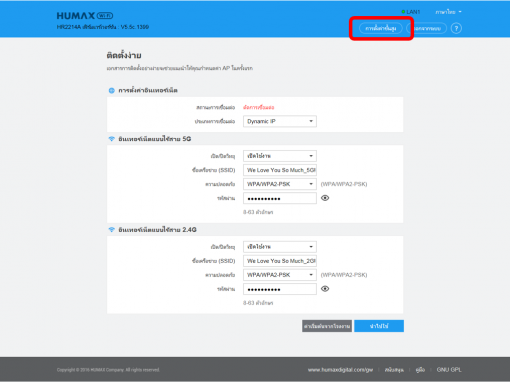The height and width of the screenshot is (382, 510).
Task: Open the language selector in header
Action: coord(448,12)
